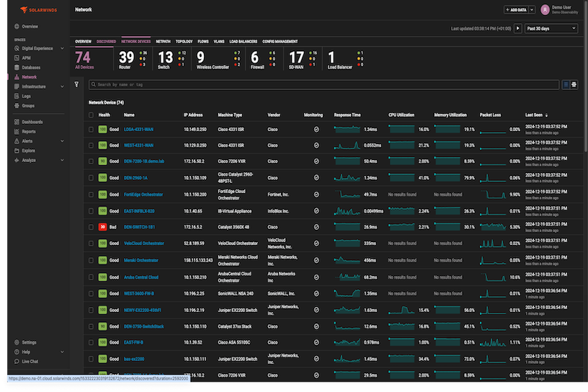Open Live Chat in the sidebar

pos(30,361)
